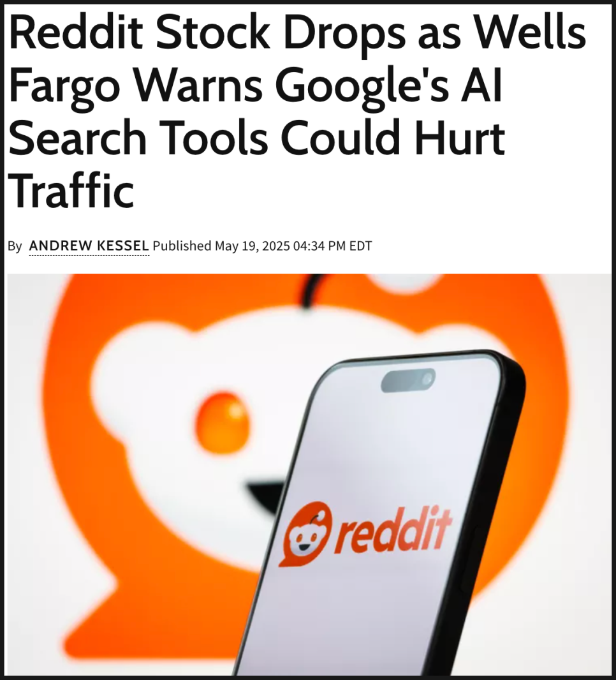Click the word "Traffic" in the headline
The image size is (616, 680).
[71, 190]
